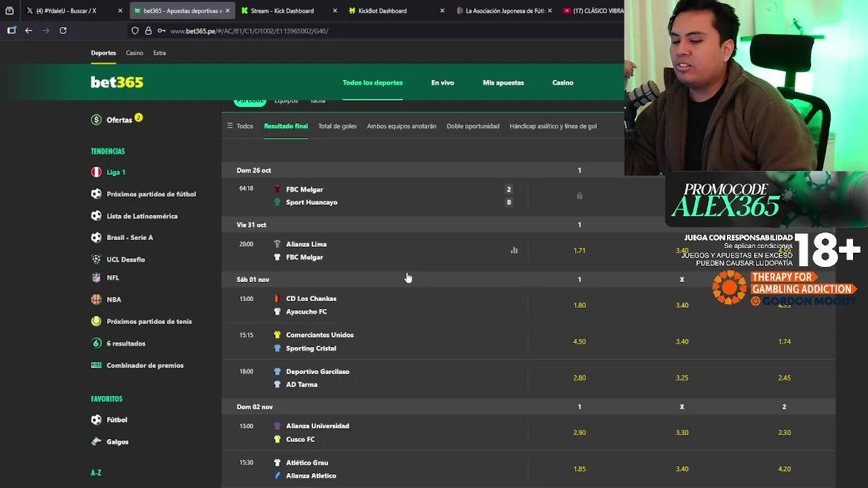Click the NBA basketball icon
The image size is (868, 488).
(x=96, y=300)
